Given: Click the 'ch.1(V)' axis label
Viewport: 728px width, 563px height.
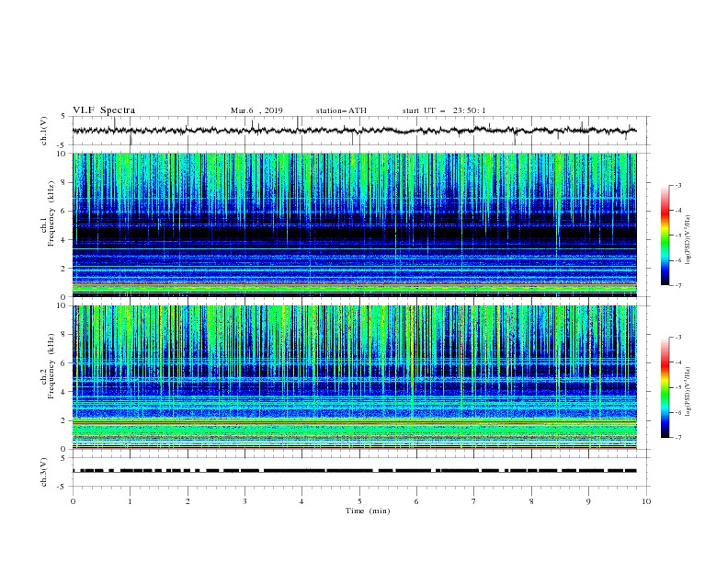Looking at the screenshot, I should coord(44,131).
